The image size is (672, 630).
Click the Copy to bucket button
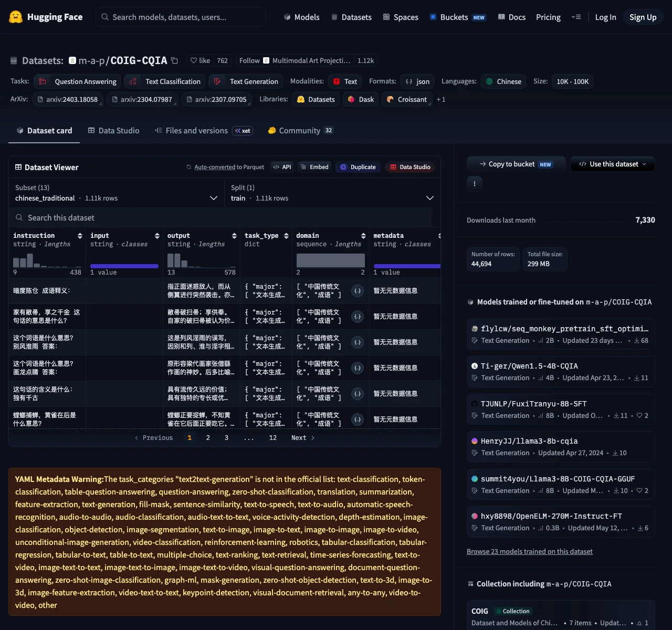[x=516, y=164]
